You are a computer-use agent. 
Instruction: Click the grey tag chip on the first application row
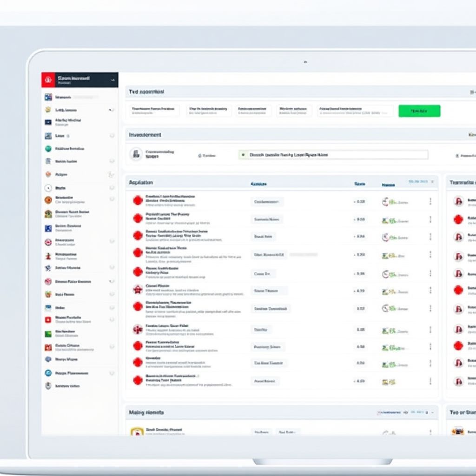(266, 202)
